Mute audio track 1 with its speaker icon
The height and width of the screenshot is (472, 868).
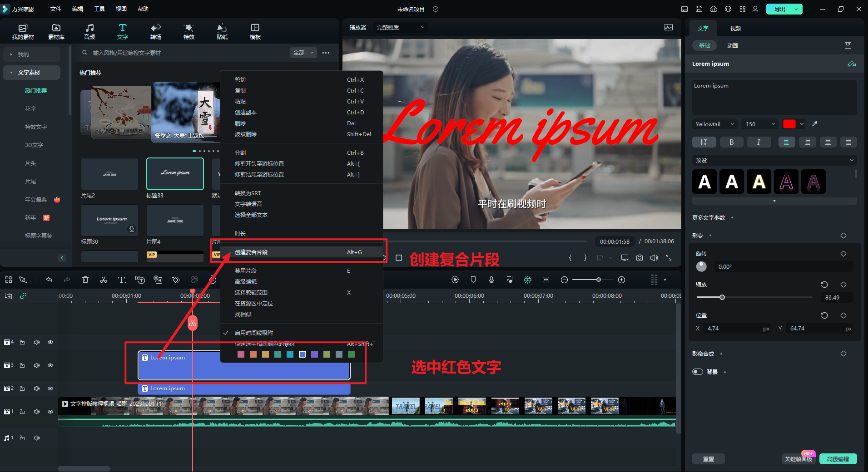click(37, 438)
